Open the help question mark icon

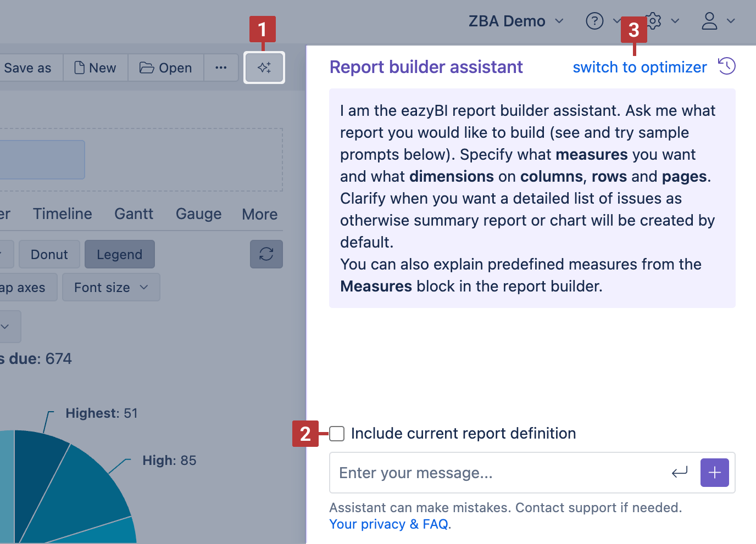(594, 21)
